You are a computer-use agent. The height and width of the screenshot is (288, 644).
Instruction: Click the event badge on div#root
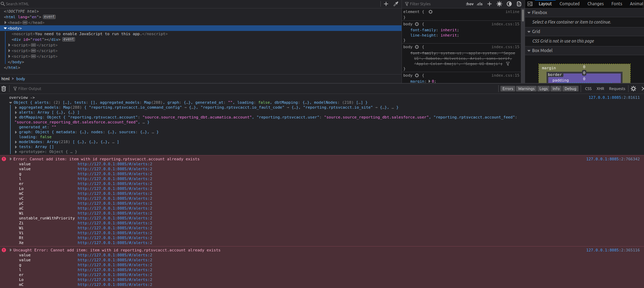tap(69, 39)
